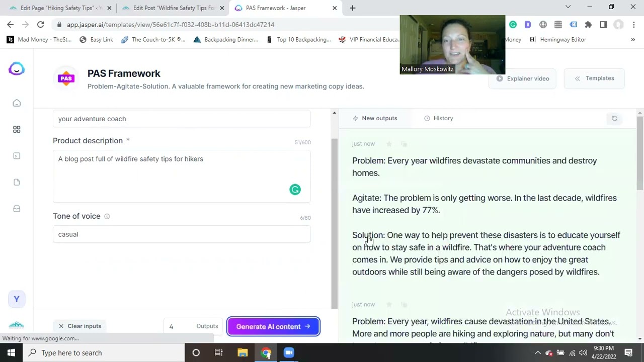The width and height of the screenshot is (644, 362).
Task: Open the VIP Financial Education bookmark
Action: pos(369,40)
